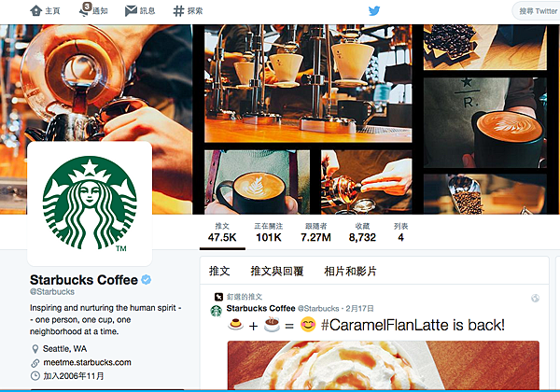
Task: Open the Starbucks siren profile picture
Action: tap(90, 203)
